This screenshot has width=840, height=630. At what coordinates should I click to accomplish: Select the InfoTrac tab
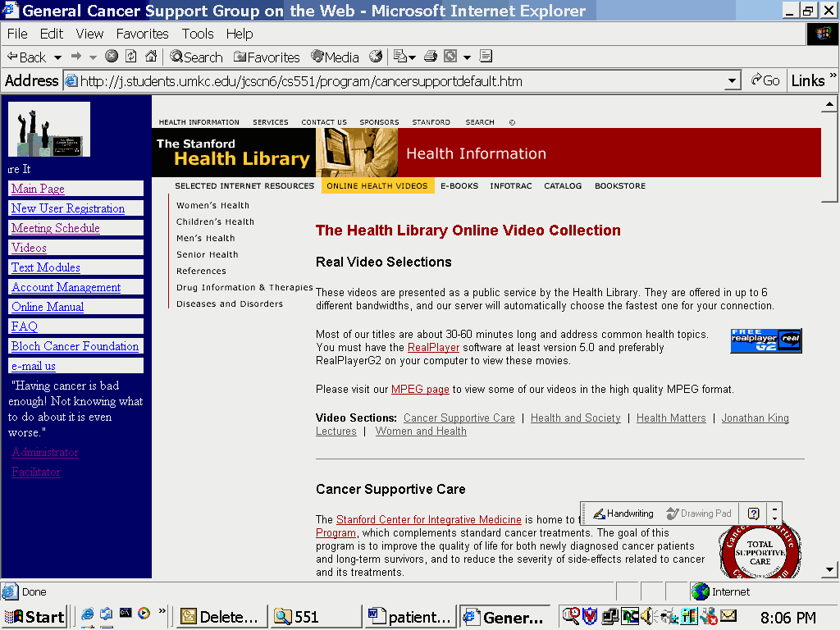point(511,186)
